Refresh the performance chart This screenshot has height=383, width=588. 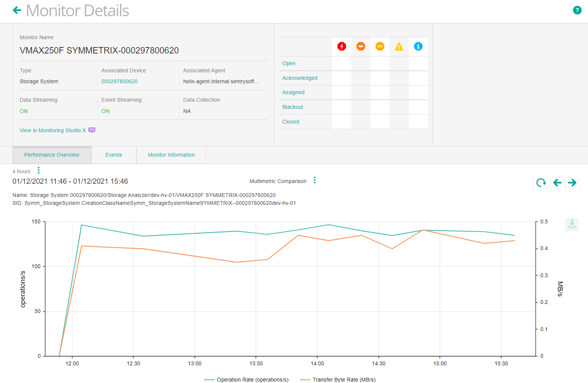(x=541, y=183)
